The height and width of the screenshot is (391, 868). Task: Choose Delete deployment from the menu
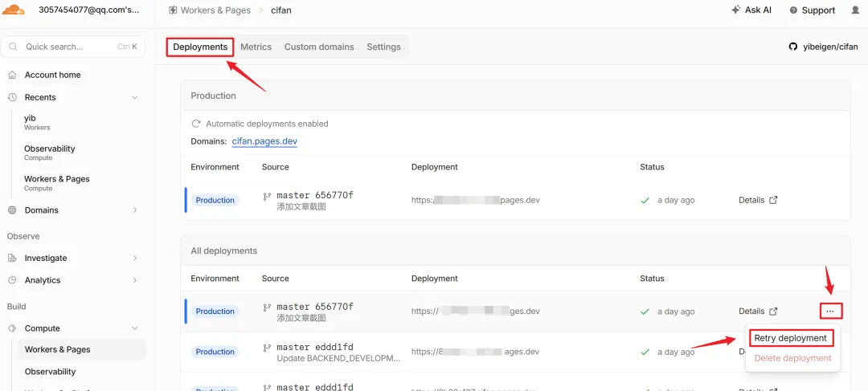tap(792, 358)
